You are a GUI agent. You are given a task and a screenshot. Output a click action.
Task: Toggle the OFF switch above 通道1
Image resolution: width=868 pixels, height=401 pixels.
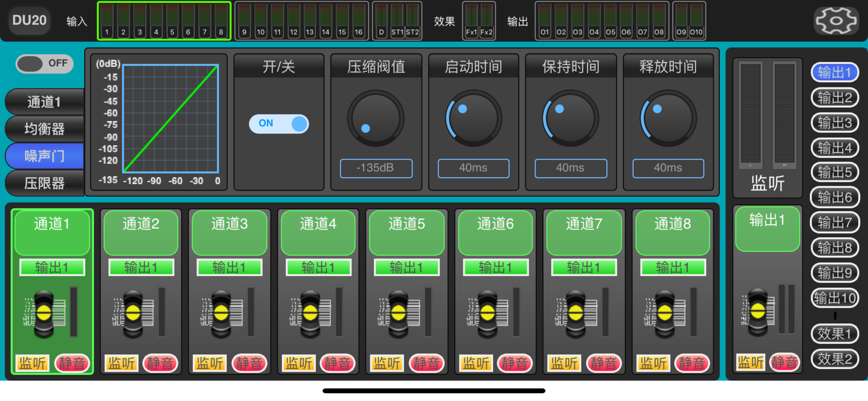click(x=44, y=64)
